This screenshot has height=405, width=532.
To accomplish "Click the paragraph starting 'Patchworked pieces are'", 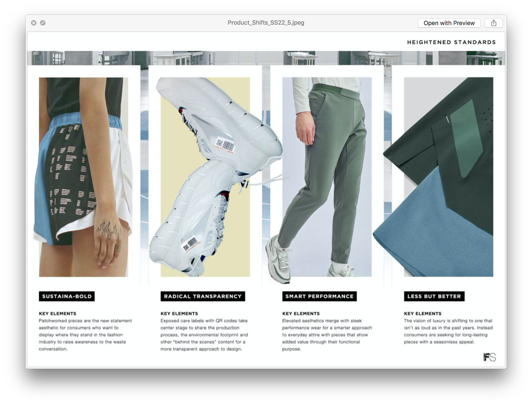I will click(85, 335).
